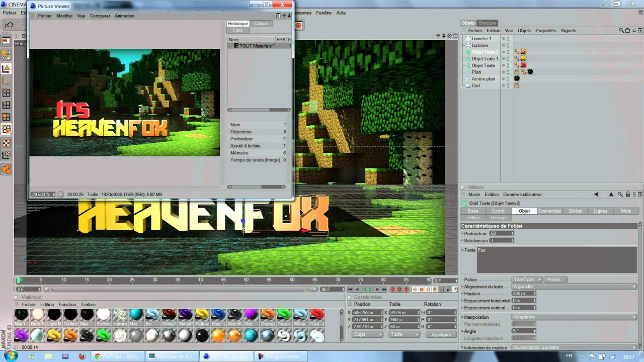Click the undo arrow icon in main toolbar

click(x=9, y=25)
